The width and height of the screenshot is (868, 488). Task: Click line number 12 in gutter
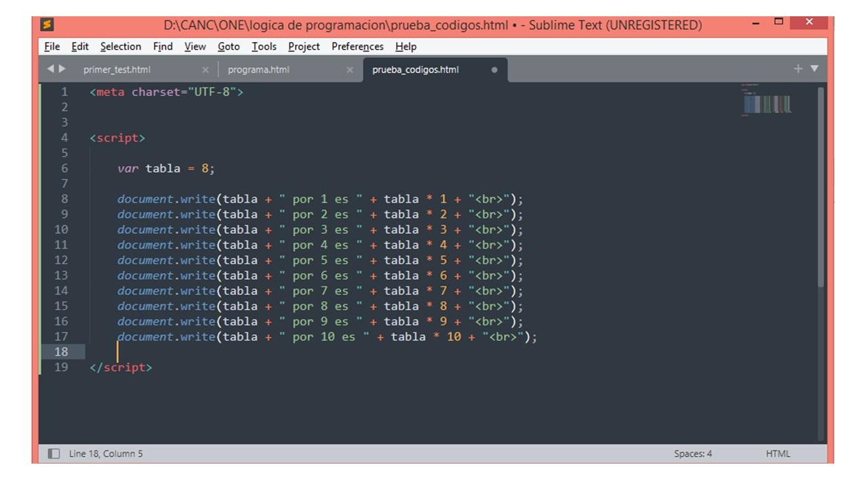61,260
